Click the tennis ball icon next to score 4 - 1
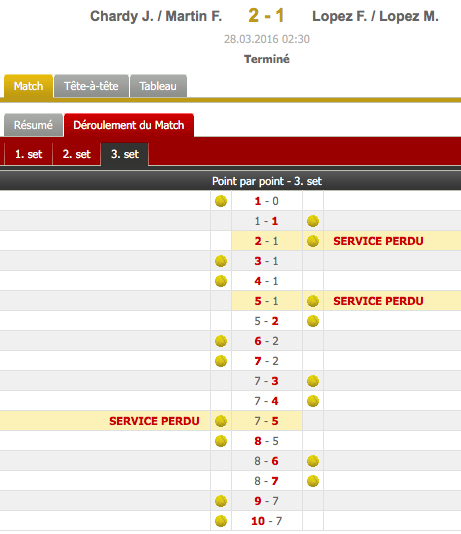 click(221, 281)
